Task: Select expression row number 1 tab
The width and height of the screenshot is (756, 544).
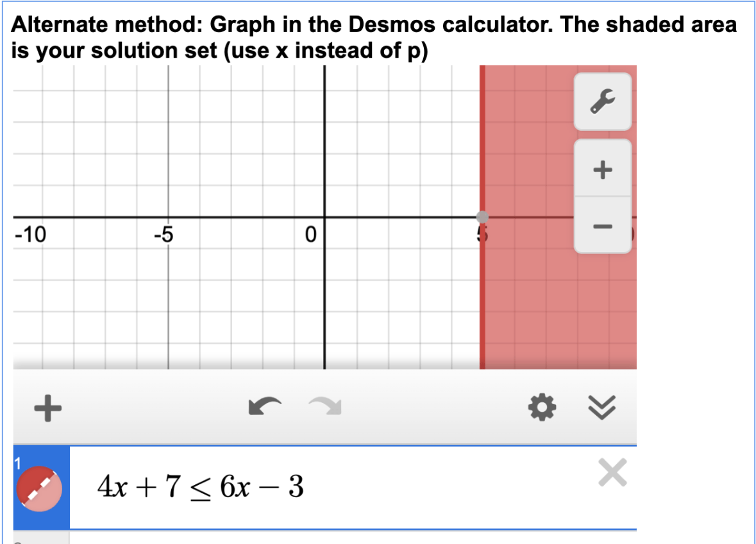Action: point(42,487)
